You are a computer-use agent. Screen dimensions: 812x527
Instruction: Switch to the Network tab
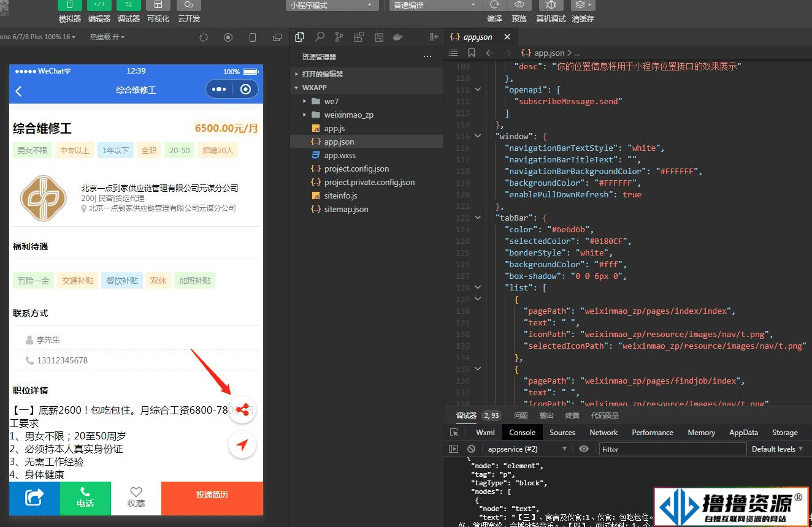pos(603,432)
